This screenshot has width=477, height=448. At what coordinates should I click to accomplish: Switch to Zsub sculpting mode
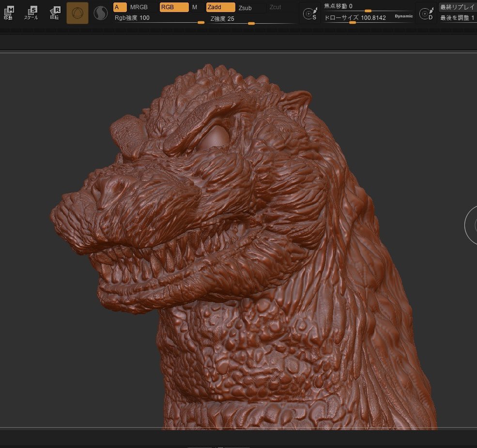coord(245,8)
